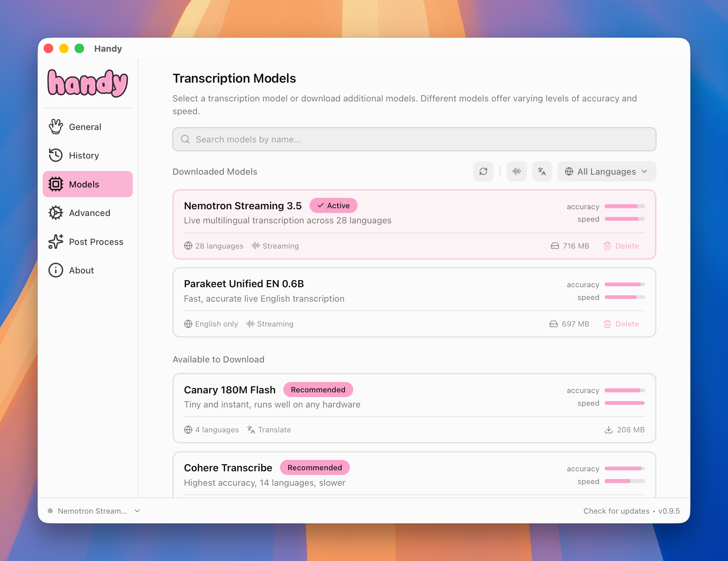The image size is (728, 561).
Task: Click the 208 MB download size text
Action: click(x=631, y=430)
